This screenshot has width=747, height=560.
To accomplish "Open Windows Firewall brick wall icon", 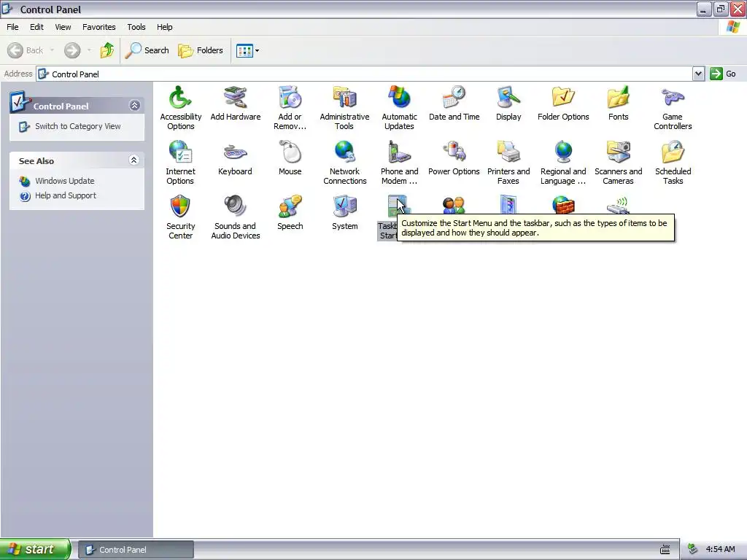I will [563, 205].
